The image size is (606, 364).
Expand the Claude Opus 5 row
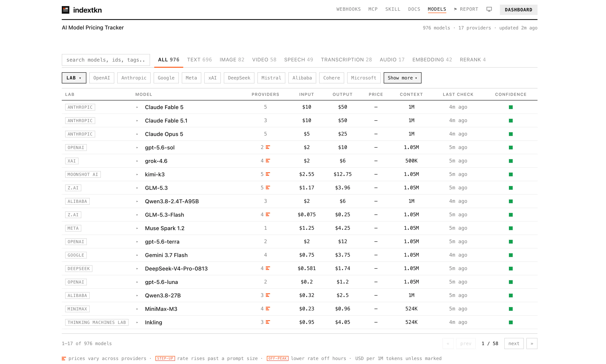[137, 134]
